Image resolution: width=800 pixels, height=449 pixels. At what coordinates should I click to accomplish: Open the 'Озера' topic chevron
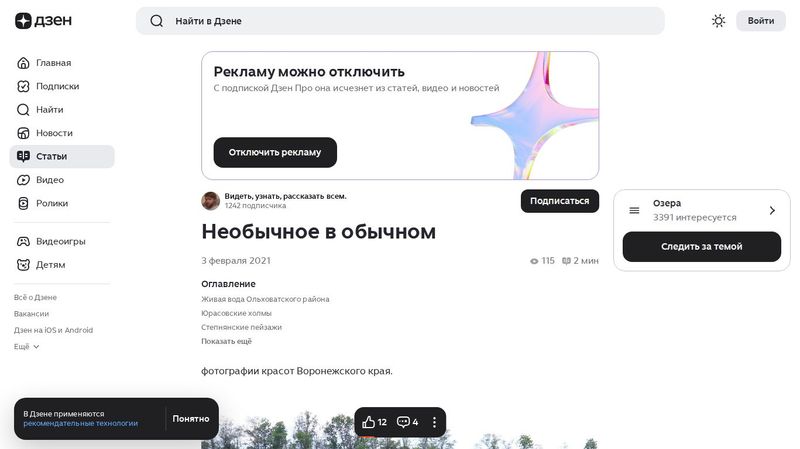pos(772,210)
